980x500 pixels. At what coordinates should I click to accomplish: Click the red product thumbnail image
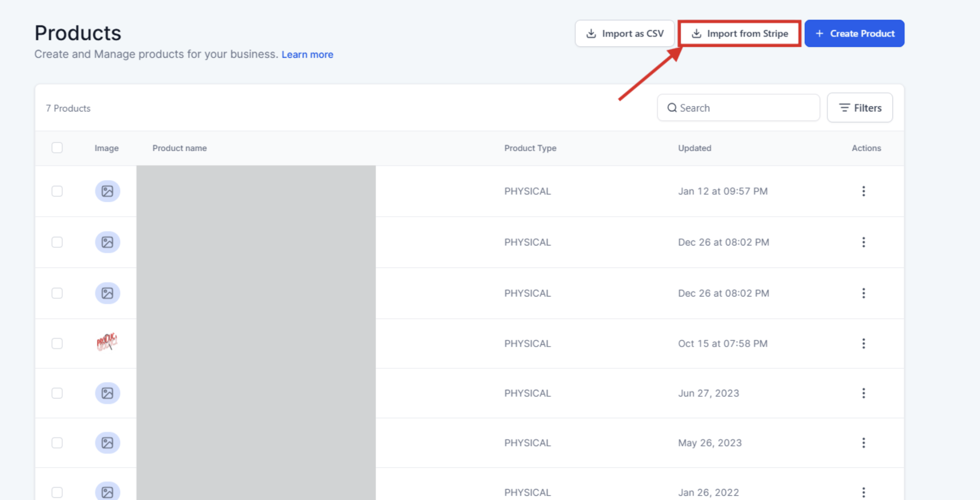tap(107, 342)
